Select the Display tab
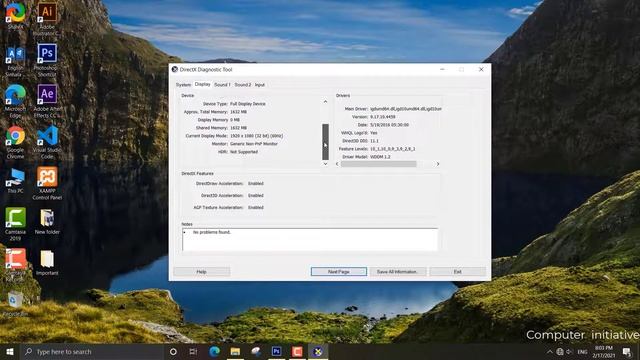This screenshot has width=640, height=360. tap(202, 84)
